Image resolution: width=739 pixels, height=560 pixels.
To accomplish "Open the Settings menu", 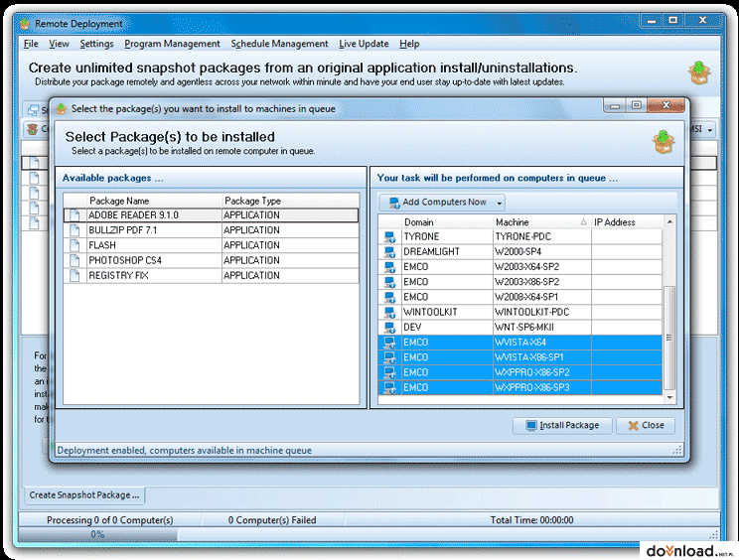I will 96,44.
